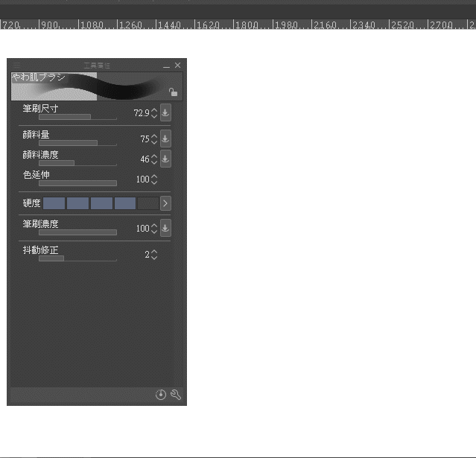Open the 筆刷尺寸 dynamics button
The image size is (476, 458).
(165, 112)
